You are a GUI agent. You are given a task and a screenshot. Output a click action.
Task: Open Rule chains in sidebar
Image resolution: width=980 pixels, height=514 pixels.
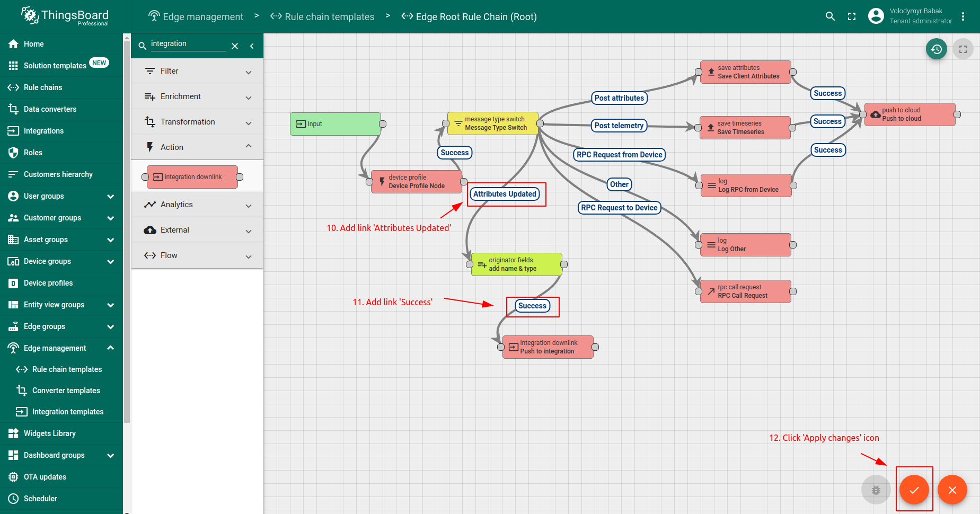tap(61, 87)
